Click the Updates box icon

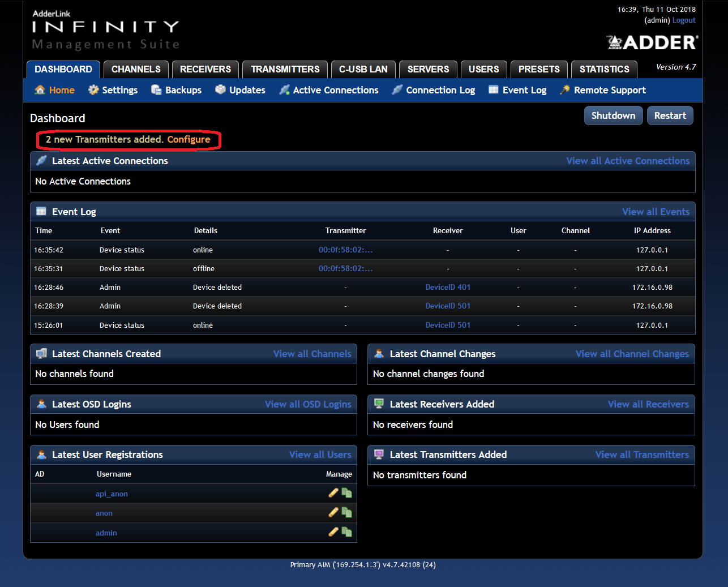click(220, 90)
